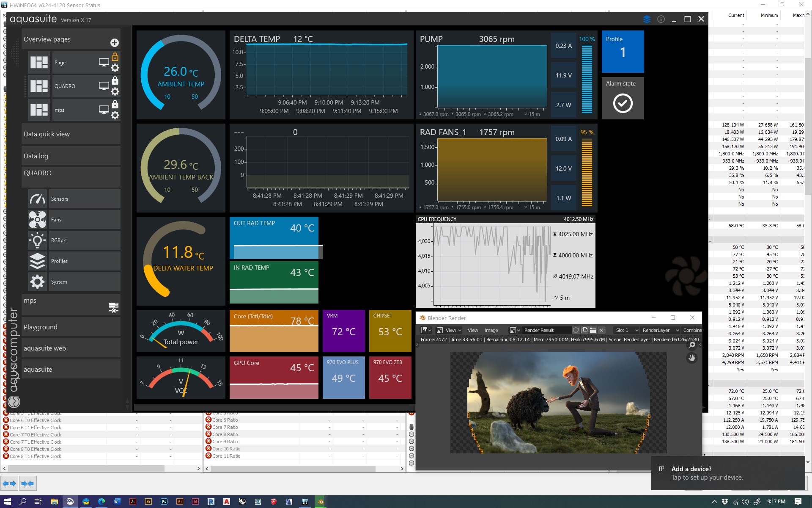812x508 pixels.
Task: Open the Fans section icon
Action: pos(37,219)
